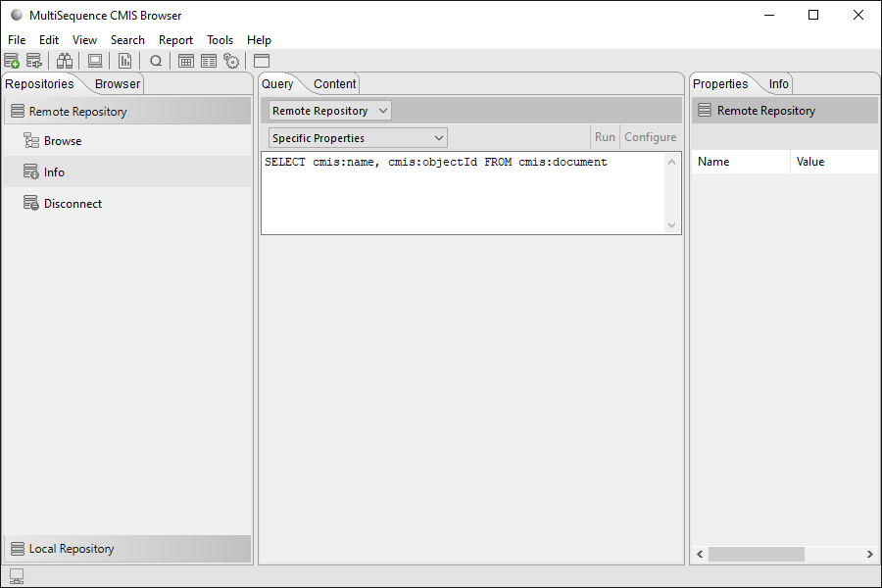Click the connect repository toolbar icon
Image resolution: width=882 pixels, height=588 pixels.
(x=33, y=60)
